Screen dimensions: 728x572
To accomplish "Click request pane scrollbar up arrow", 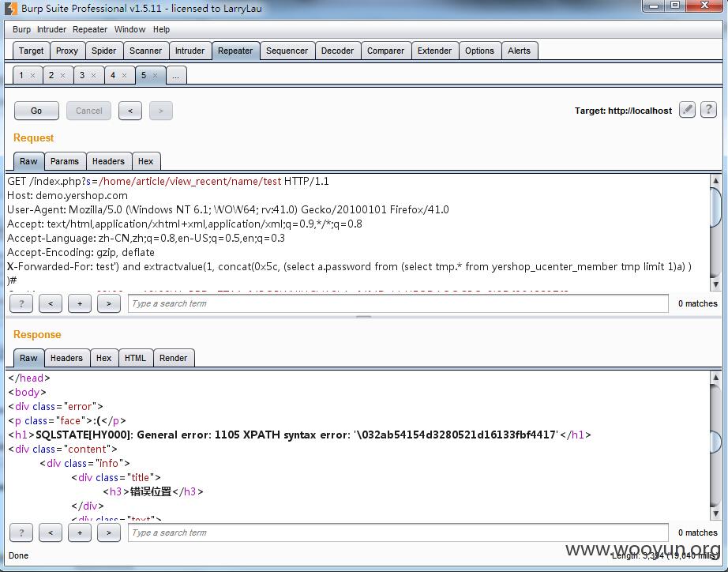I will tap(716, 181).
